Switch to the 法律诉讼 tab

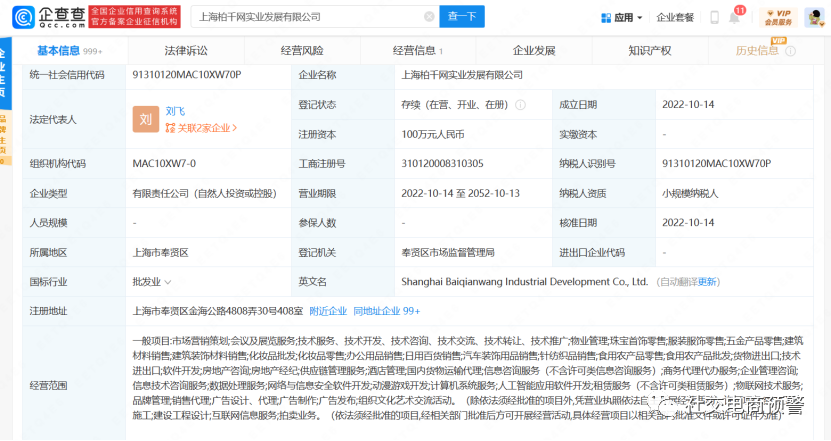pyautogui.click(x=186, y=51)
